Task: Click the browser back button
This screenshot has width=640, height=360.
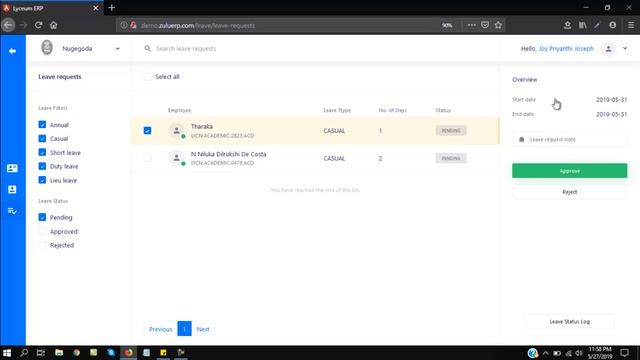Action: click(8, 25)
